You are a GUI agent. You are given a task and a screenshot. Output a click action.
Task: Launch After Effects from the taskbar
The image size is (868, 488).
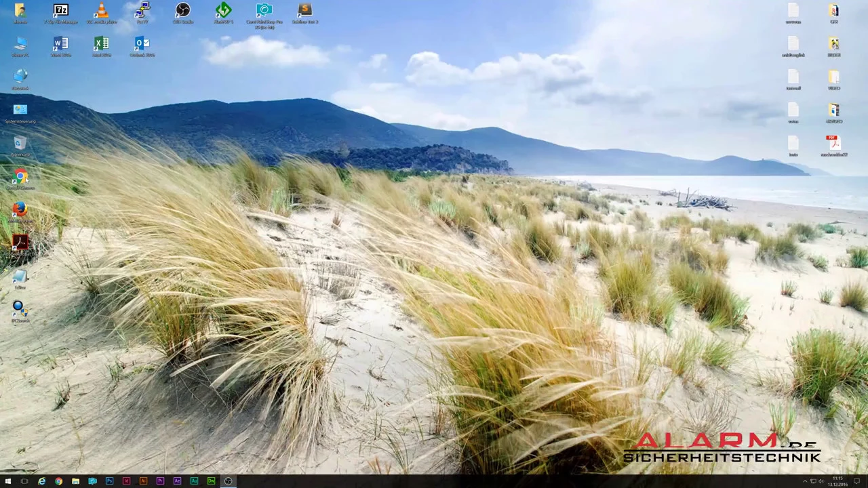[x=177, y=481]
